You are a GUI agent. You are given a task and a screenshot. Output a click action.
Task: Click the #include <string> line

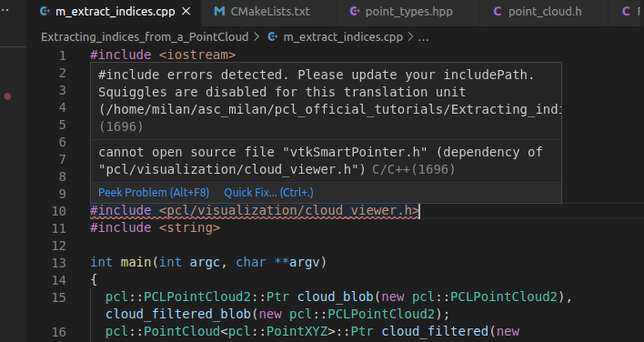pyautogui.click(x=156, y=228)
